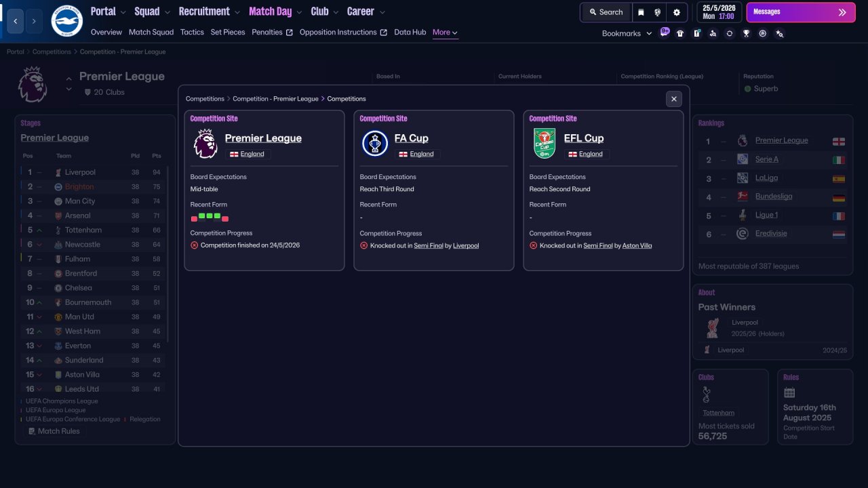Click the calendar icon in the Rules panel
The image size is (868, 488).
[x=789, y=392]
